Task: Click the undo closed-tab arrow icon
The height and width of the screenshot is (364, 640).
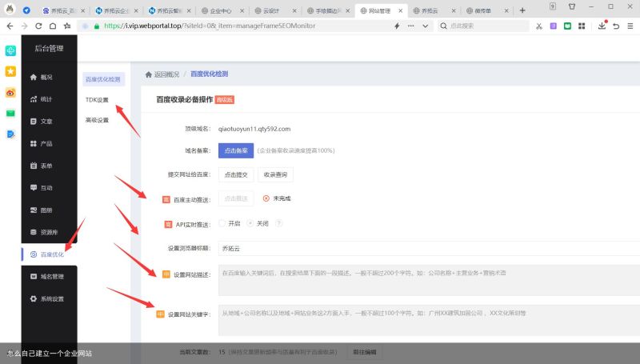Action: 616,26
